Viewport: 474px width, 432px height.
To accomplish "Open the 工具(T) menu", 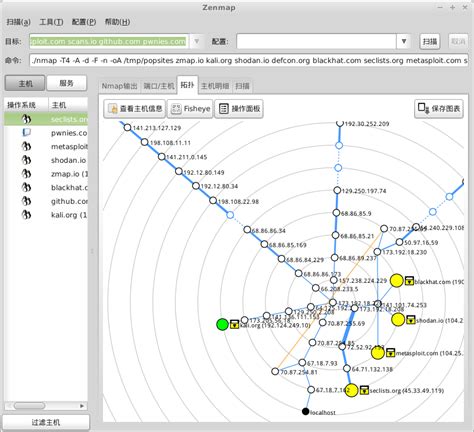I will point(51,22).
